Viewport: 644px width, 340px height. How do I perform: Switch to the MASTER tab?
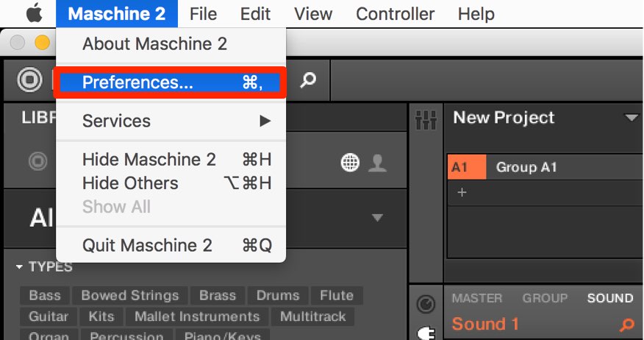[x=477, y=298]
